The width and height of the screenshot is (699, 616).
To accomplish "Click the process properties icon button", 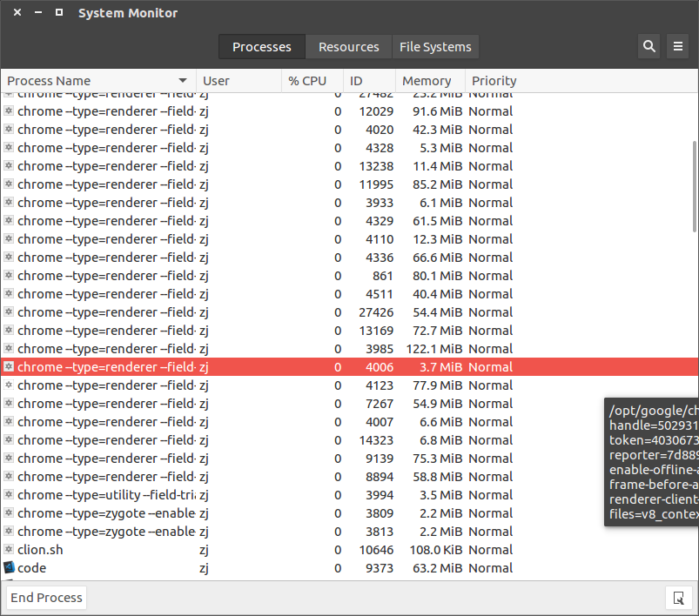I will click(678, 598).
